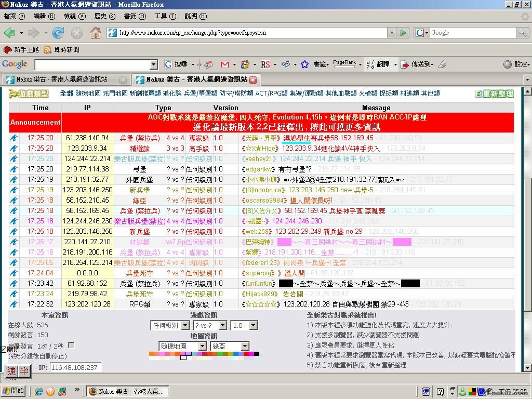Open the Windows 開始 Start button
Viewport: 532px width, 399px height.
coord(14,391)
